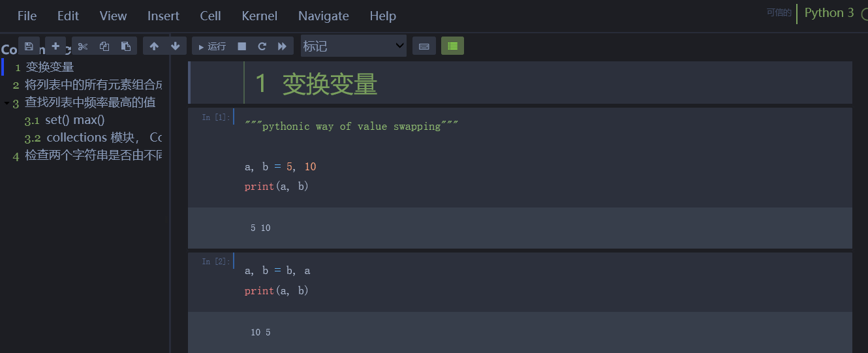Collapse section 3 in the contents tree
The height and width of the screenshot is (353, 868).
[7, 103]
